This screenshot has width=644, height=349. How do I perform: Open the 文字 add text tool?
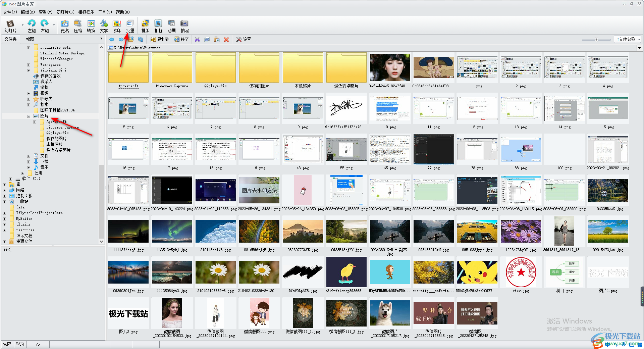pos(104,26)
